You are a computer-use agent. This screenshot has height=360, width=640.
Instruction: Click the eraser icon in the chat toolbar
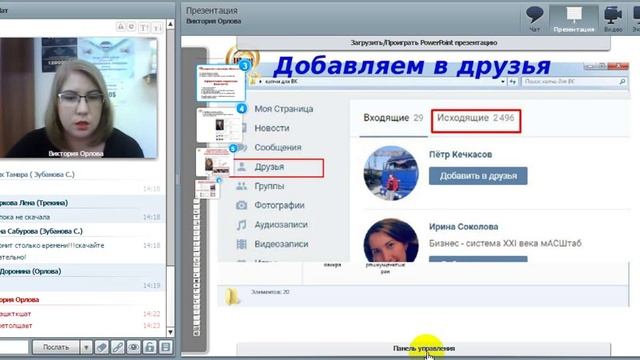(102, 347)
